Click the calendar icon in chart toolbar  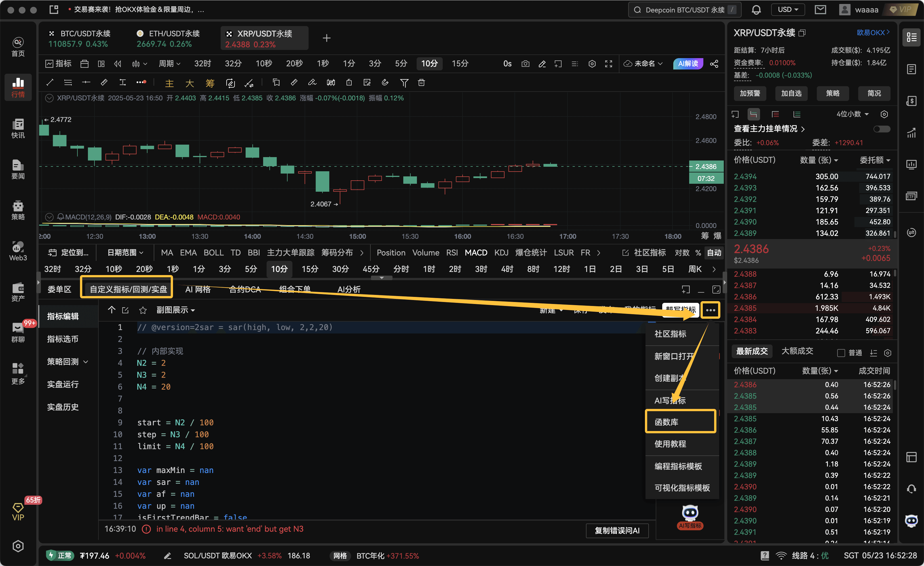tap(85, 64)
